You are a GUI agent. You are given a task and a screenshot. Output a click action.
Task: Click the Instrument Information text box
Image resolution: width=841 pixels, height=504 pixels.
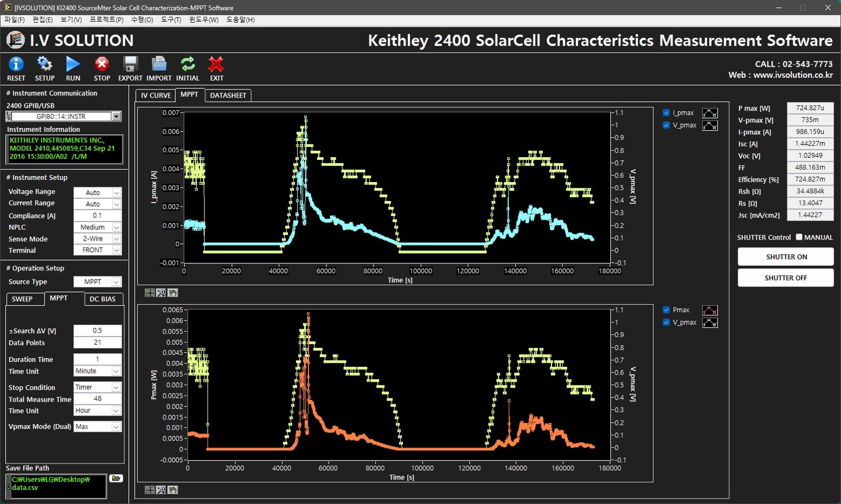coord(65,149)
